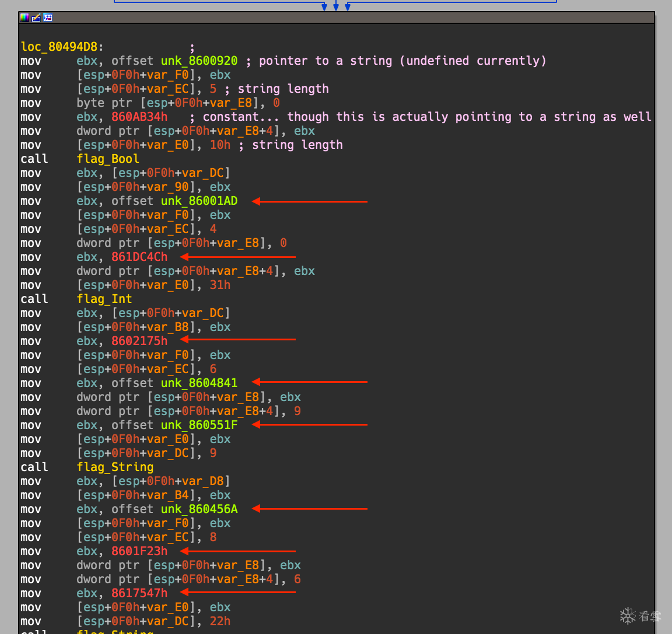This screenshot has width=672, height=634.
Task: Click the unk_86001AD offset reference
Action: pos(199,201)
